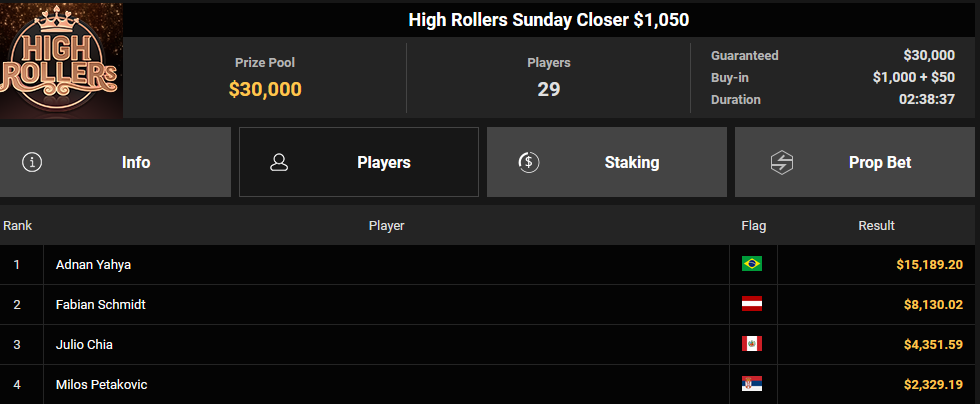
Task: Click the Brazil flag icon
Action: point(752,264)
